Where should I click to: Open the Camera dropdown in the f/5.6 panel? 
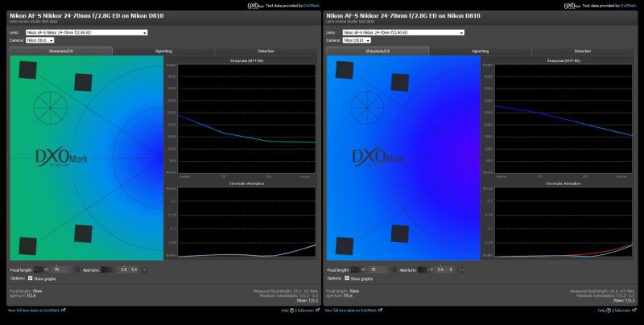pyautogui.click(x=357, y=40)
